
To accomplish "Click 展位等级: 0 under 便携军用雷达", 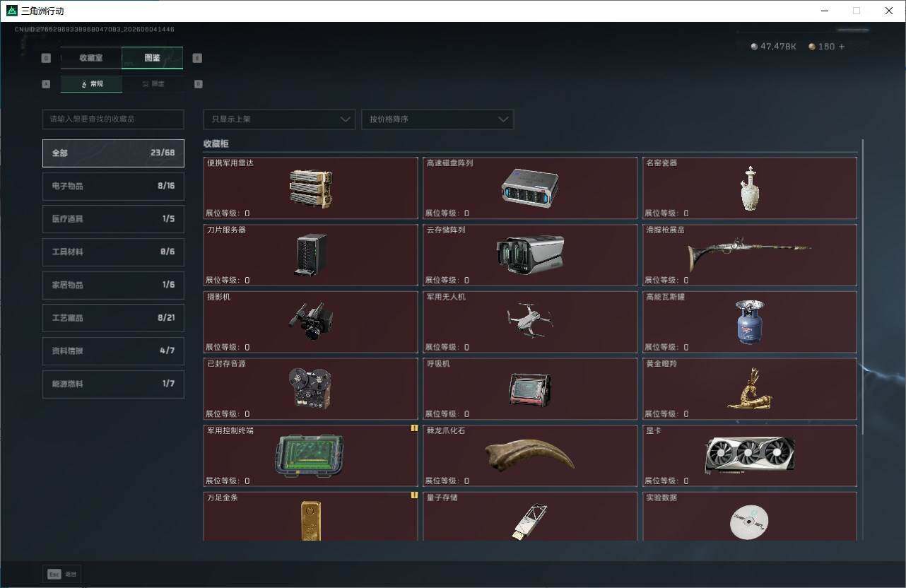I will coord(228,213).
